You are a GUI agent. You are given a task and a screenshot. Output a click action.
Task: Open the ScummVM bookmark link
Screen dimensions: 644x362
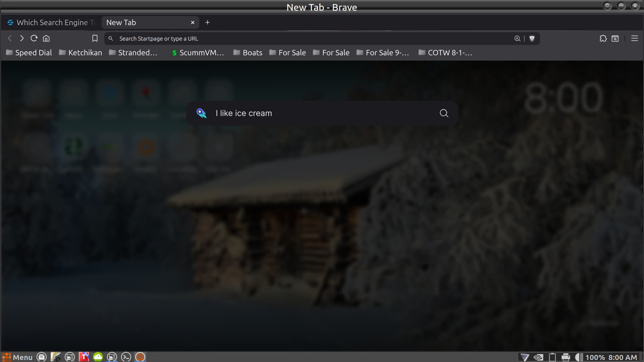[x=198, y=53]
